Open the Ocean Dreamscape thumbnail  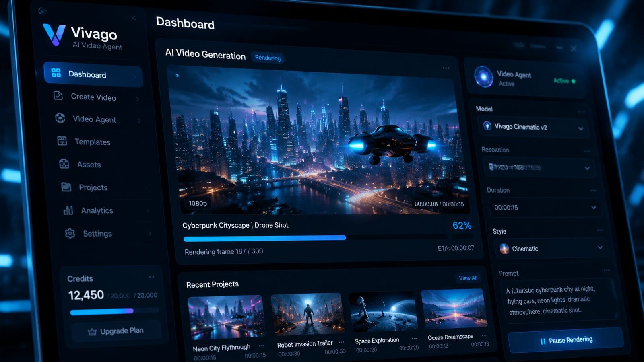pyautogui.click(x=454, y=309)
